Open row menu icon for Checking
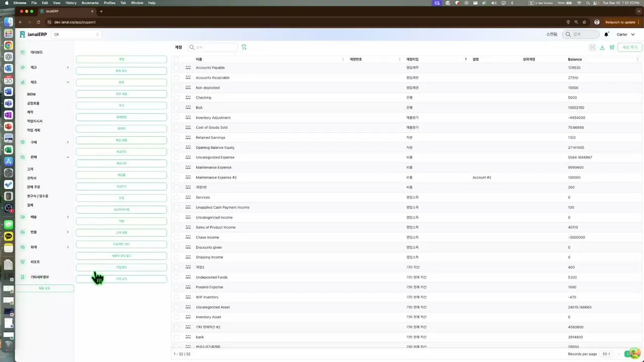This screenshot has width=644, height=362. pyautogui.click(x=188, y=98)
